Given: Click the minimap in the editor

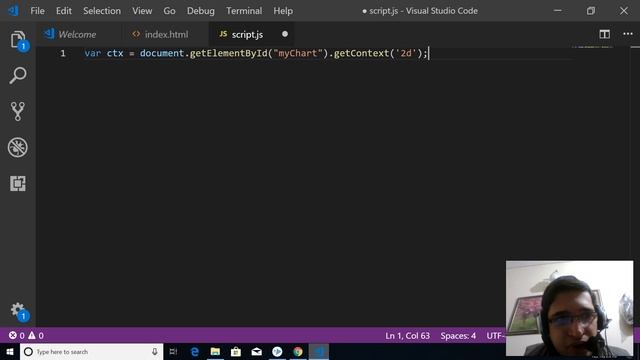Looking at the screenshot, I should coord(593,48).
